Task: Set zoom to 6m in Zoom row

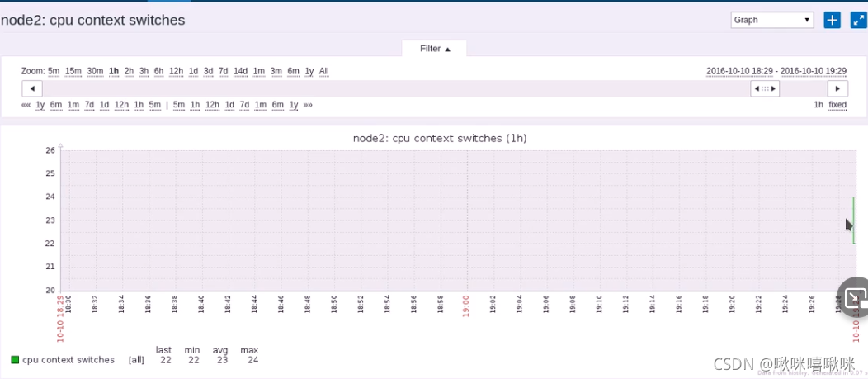Action: (294, 71)
